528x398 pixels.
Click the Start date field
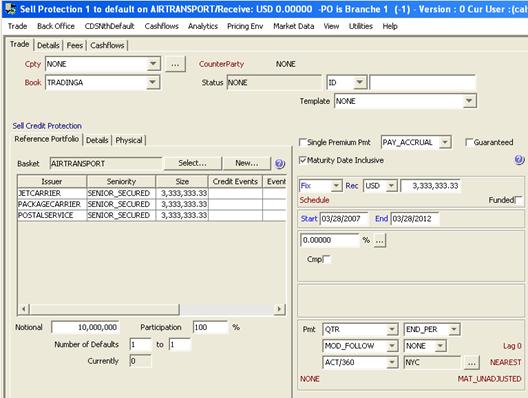(x=343, y=219)
